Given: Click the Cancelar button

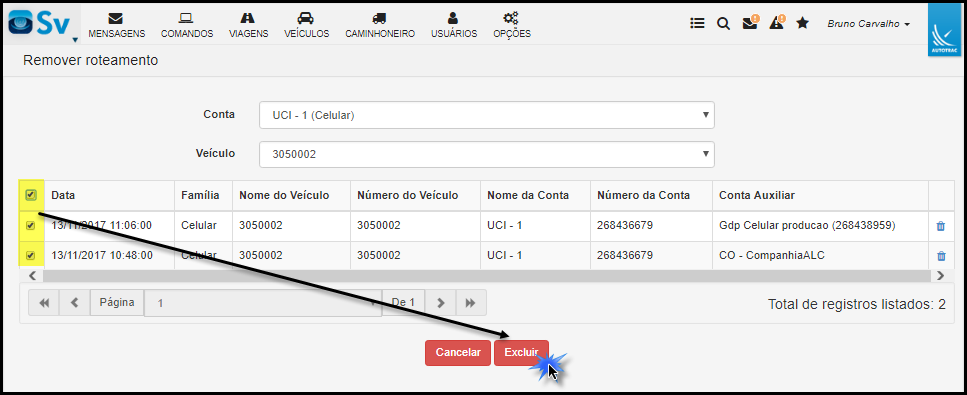Looking at the screenshot, I should tap(458, 352).
